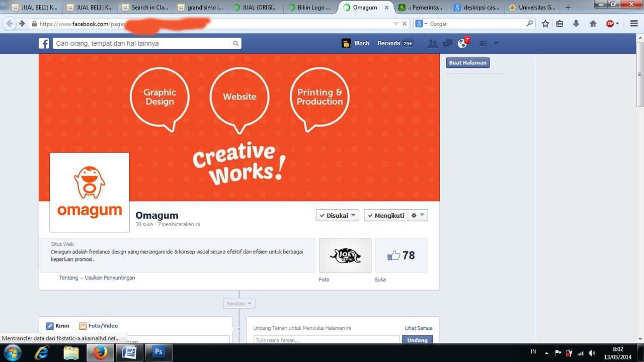Viewport: 644px width, 362px height.
Task: Open Windows Explorer folder in taskbar
Action: tap(71, 352)
